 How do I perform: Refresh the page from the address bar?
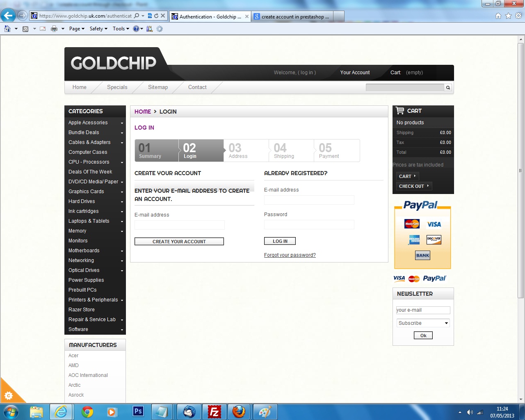coord(156,16)
